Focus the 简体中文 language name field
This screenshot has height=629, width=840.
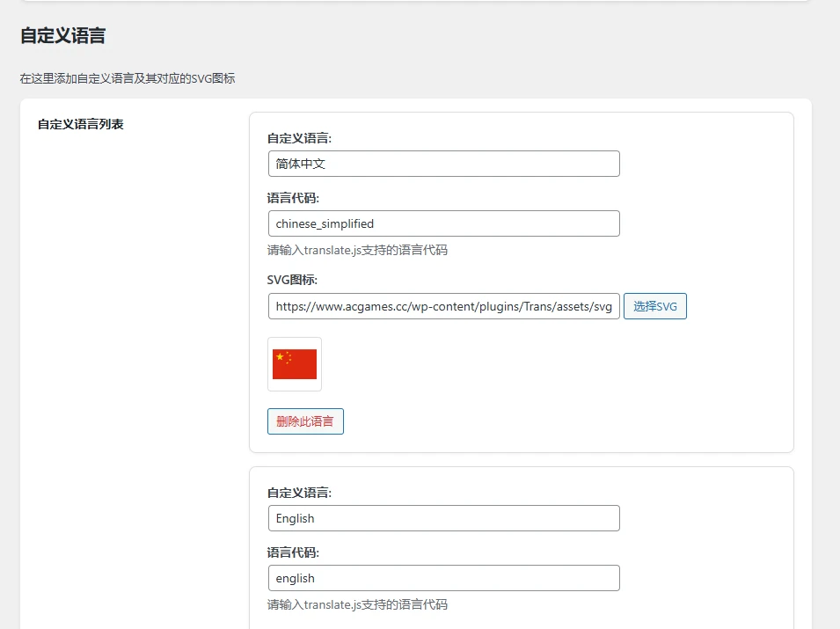pyautogui.click(x=443, y=164)
